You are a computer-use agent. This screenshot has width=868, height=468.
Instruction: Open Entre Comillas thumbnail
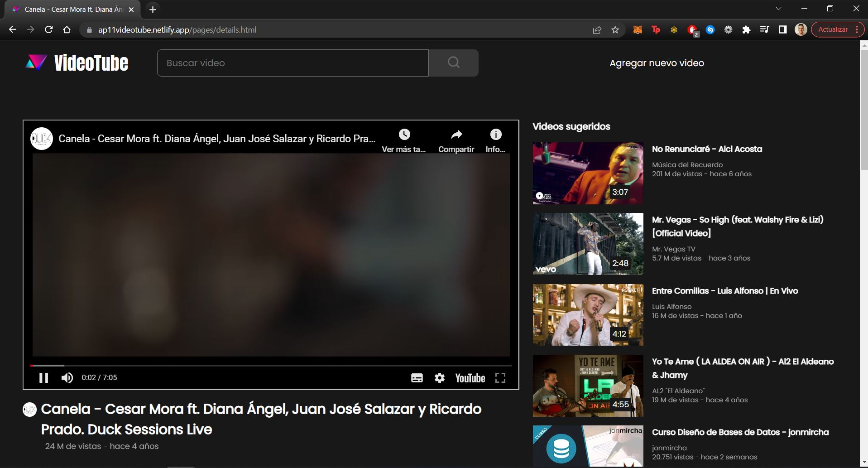coord(588,315)
